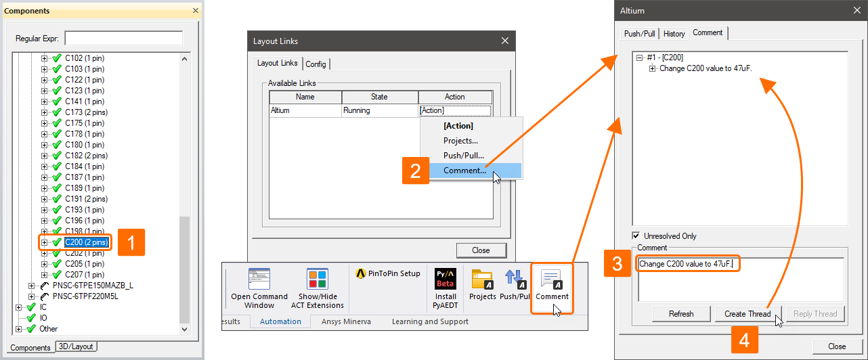
Task: Click Altium cell in Name column
Action: [305, 110]
